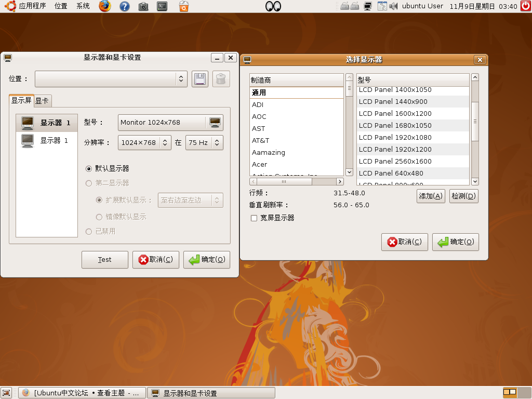
Task: Open the 应用程序 menu
Action: [x=32, y=6]
